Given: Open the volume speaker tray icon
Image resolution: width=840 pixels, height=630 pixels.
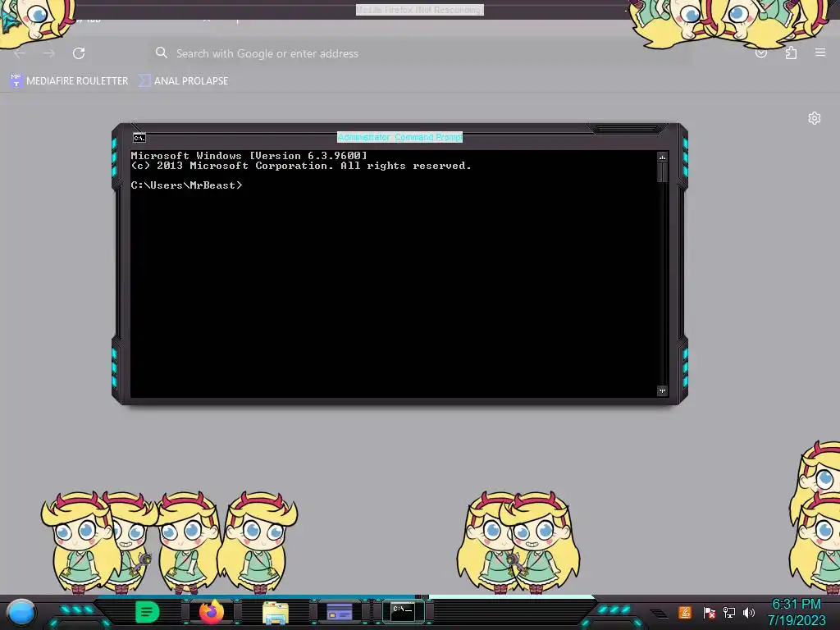Looking at the screenshot, I should (x=749, y=612).
